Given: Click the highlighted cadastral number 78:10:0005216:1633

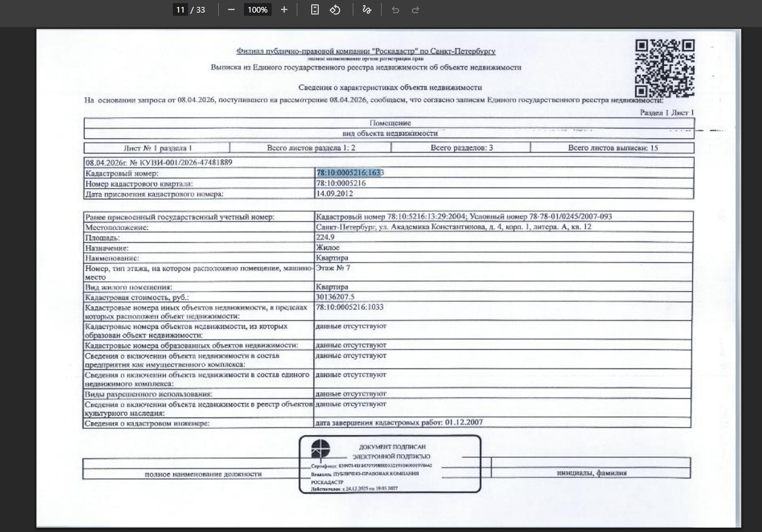Looking at the screenshot, I should (x=350, y=173).
